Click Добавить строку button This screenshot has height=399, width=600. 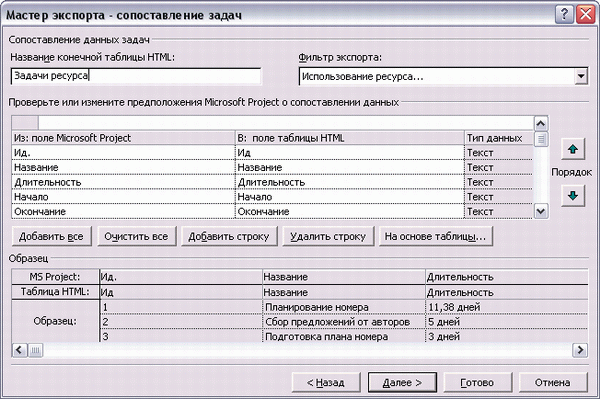[229, 236]
